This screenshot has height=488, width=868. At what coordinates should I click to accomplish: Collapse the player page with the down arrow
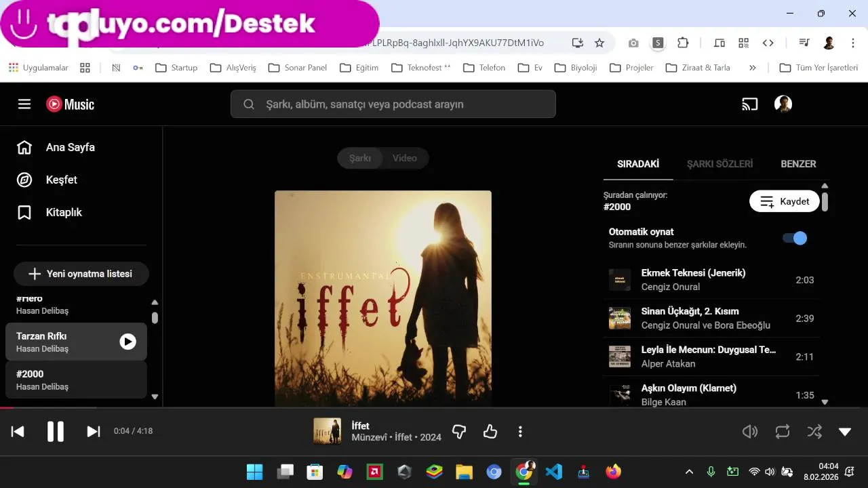tap(845, 432)
